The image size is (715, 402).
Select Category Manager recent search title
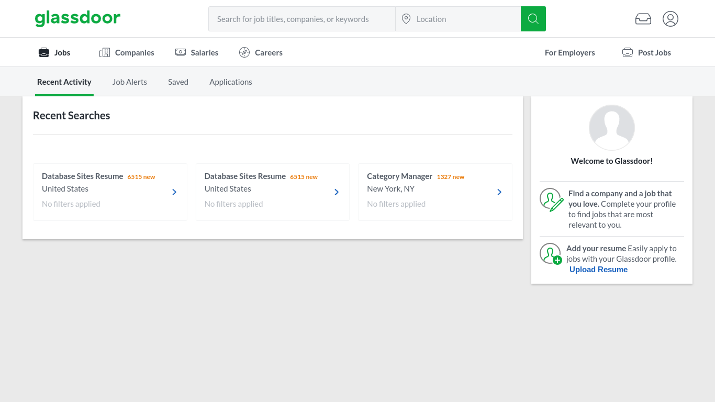click(399, 176)
